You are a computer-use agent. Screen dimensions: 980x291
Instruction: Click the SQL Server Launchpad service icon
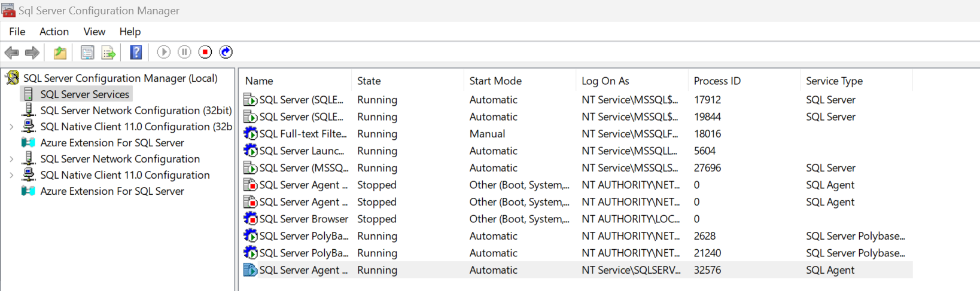pyautogui.click(x=250, y=151)
